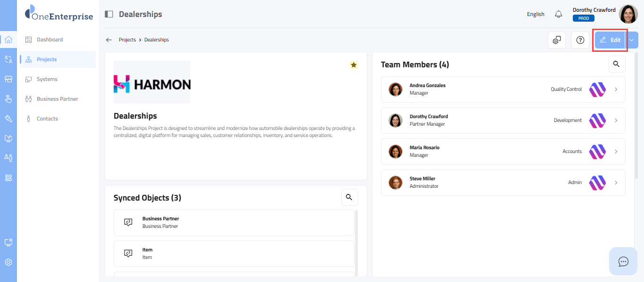644x282 pixels.
Task: Open Dashboard in the side menu
Action: 50,40
